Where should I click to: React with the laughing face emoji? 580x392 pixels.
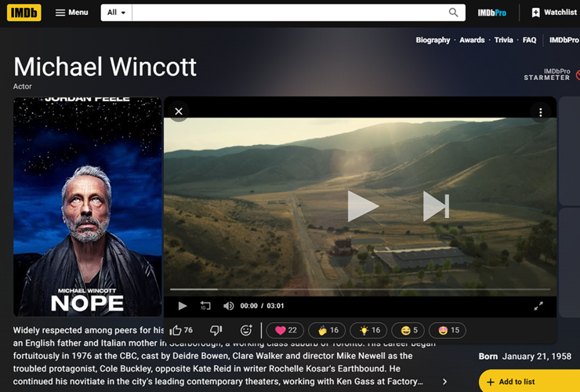click(x=408, y=330)
